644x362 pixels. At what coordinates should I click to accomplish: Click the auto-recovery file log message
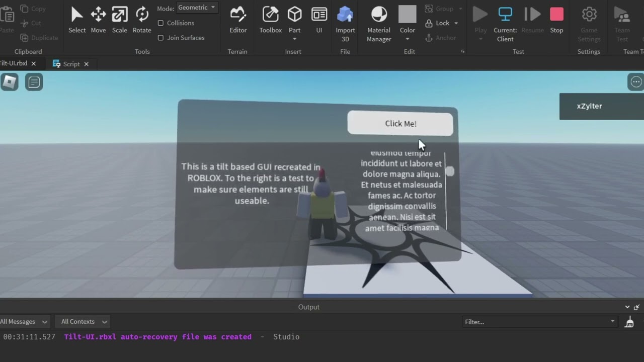tap(157, 337)
